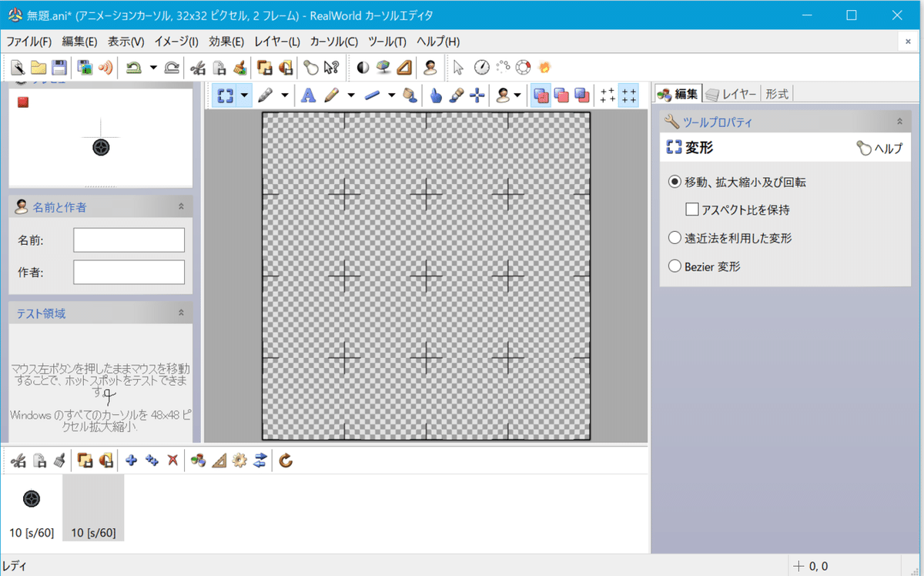Viewport: 924px width, 576px height.
Task: Delete frame using the red X icon
Action: coord(173,460)
